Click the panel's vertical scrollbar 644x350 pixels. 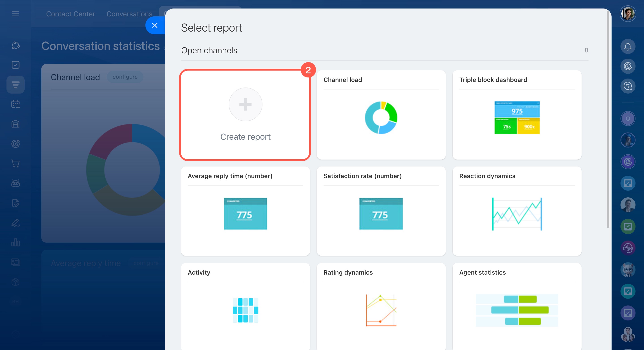click(608, 120)
